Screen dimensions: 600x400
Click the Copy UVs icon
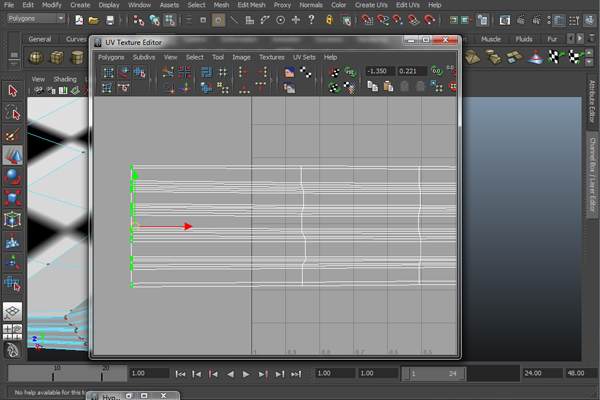pos(372,87)
